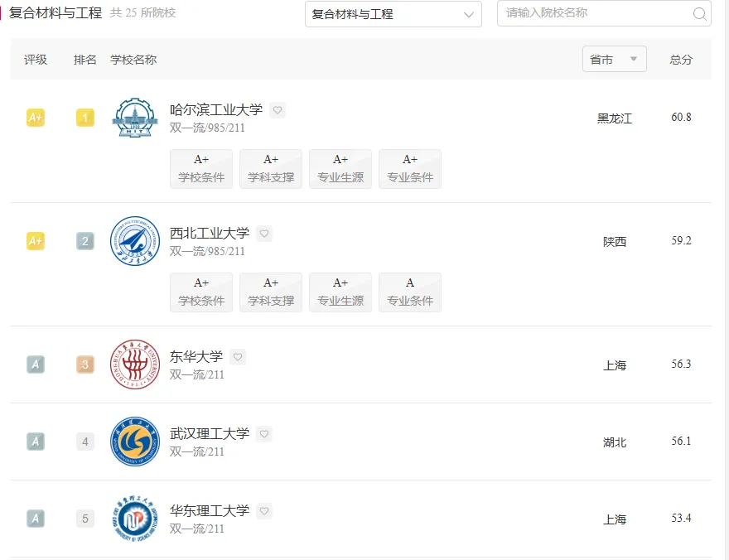Viewport: 729px width, 560px height.
Task: Click the 学校名称 column header
Action: pos(133,60)
